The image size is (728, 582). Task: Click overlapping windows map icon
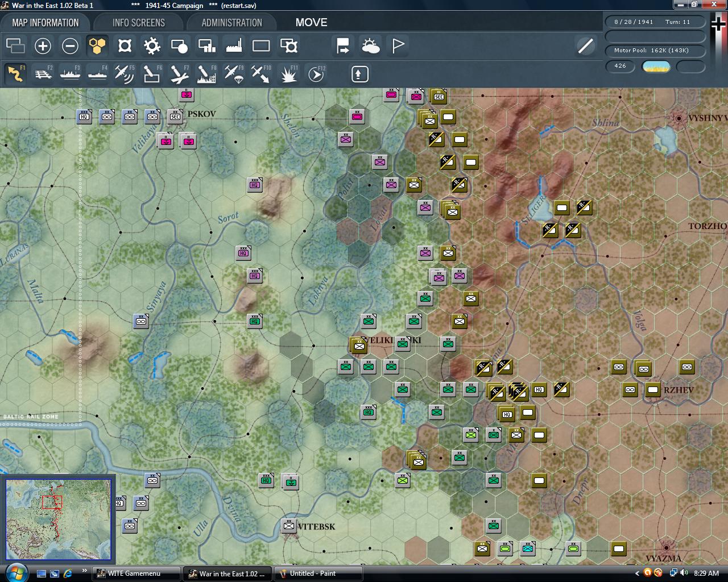15,45
